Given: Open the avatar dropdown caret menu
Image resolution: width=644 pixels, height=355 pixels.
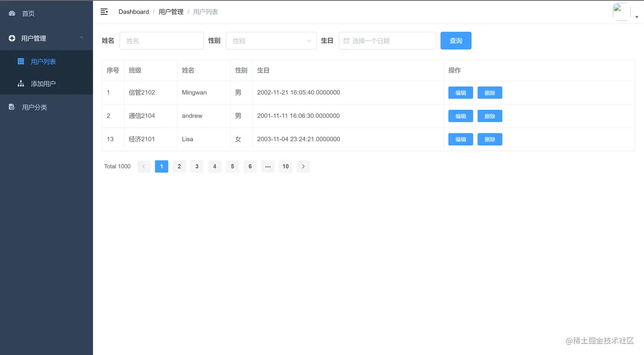Looking at the screenshot, I should pyautogui.click(x=637, y=17).
